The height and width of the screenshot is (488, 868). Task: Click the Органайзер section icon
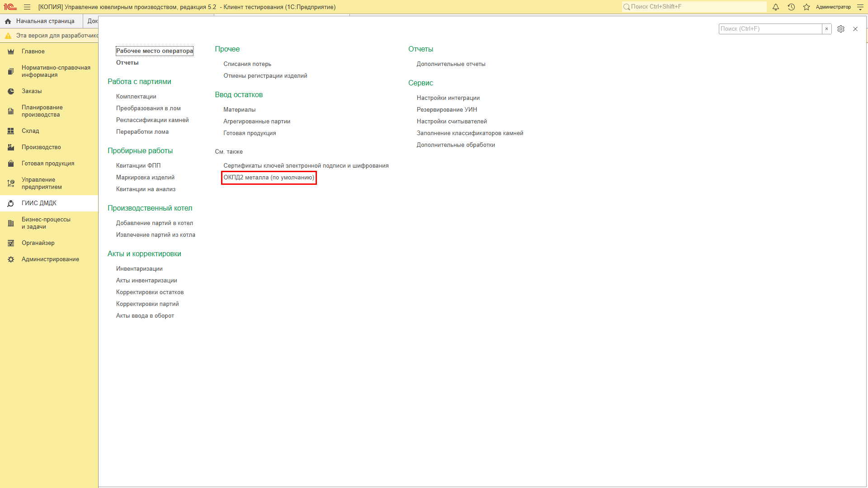(11, 243)
